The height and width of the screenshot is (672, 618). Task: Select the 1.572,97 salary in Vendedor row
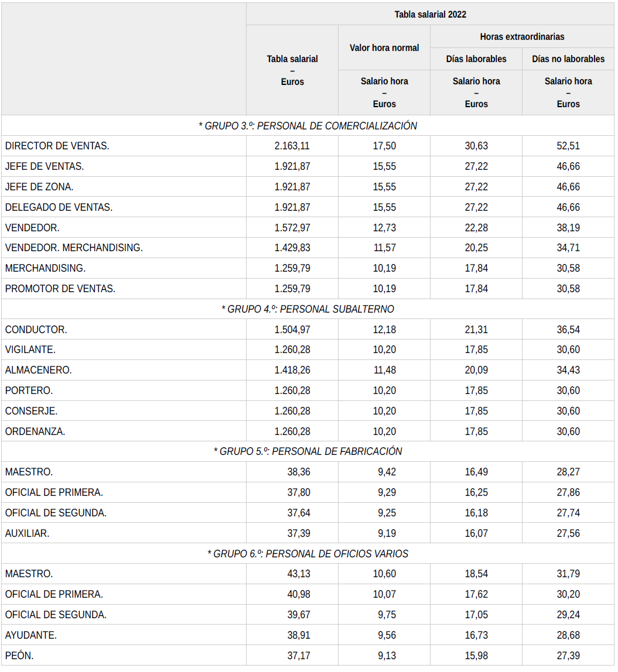[x=292, y=227]
